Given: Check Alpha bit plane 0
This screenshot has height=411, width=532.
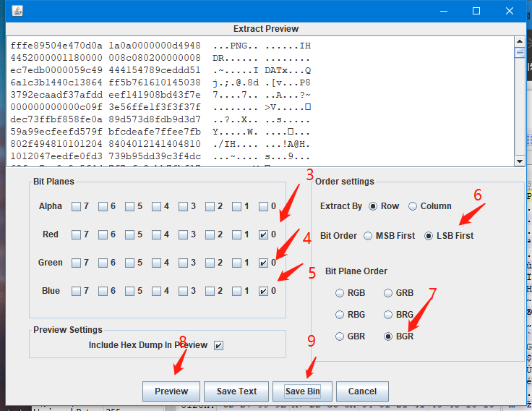Looking at the screenshot, I should point(263,206).
